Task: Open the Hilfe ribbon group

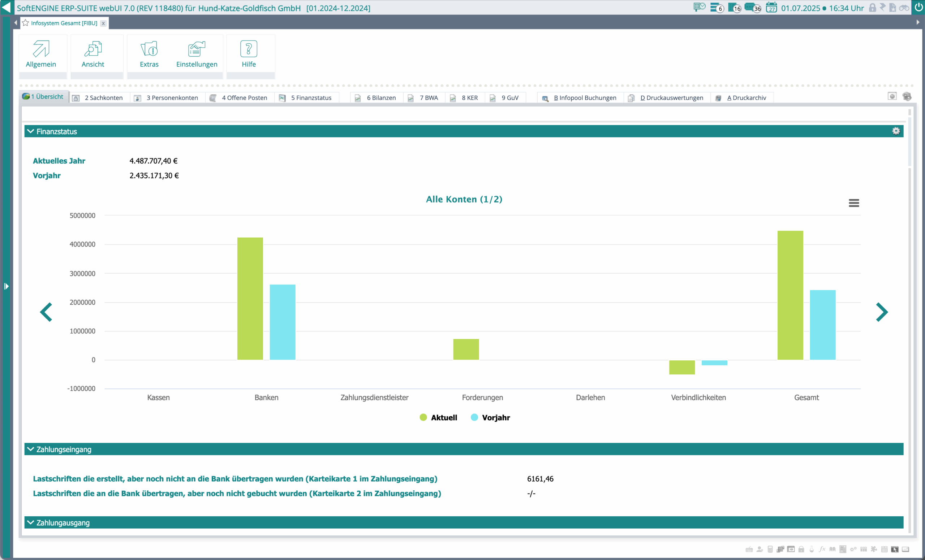Action: [x=249, y=54]
